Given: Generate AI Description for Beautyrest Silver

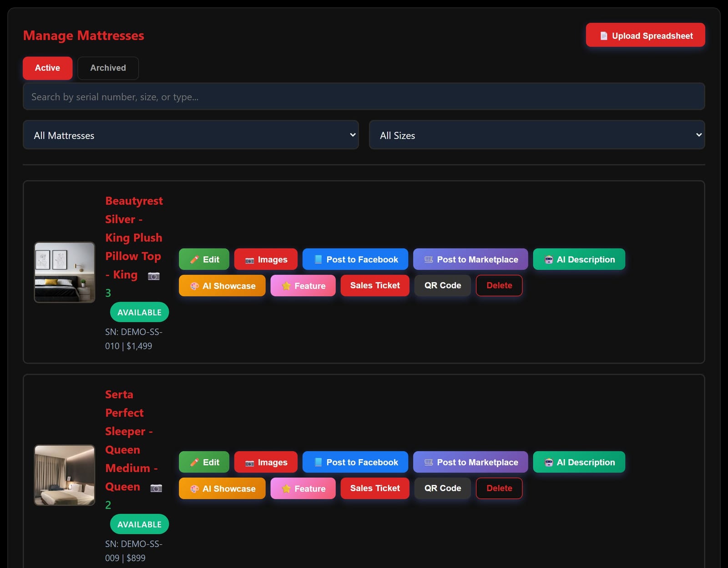Looking at the screenshot, I should coord(579,259).
